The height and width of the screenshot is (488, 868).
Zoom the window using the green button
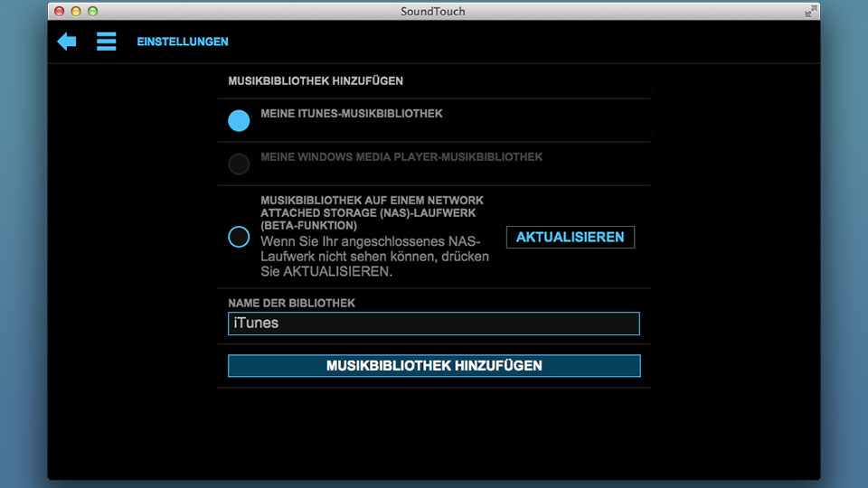[92, 12]
